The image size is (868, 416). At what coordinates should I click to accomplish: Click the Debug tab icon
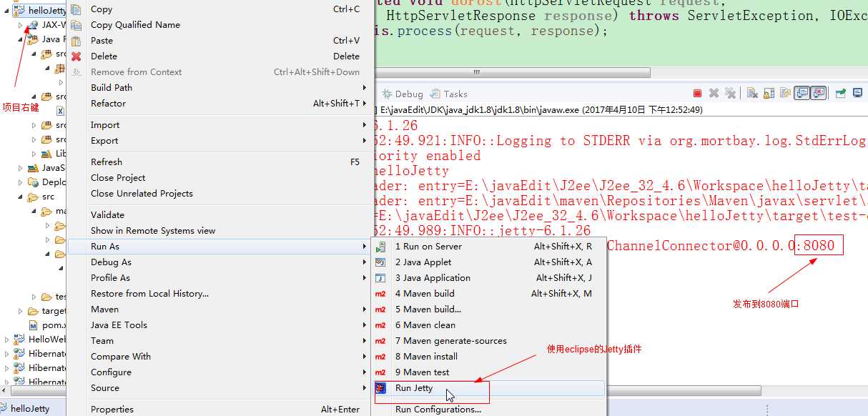coord(387,94)
